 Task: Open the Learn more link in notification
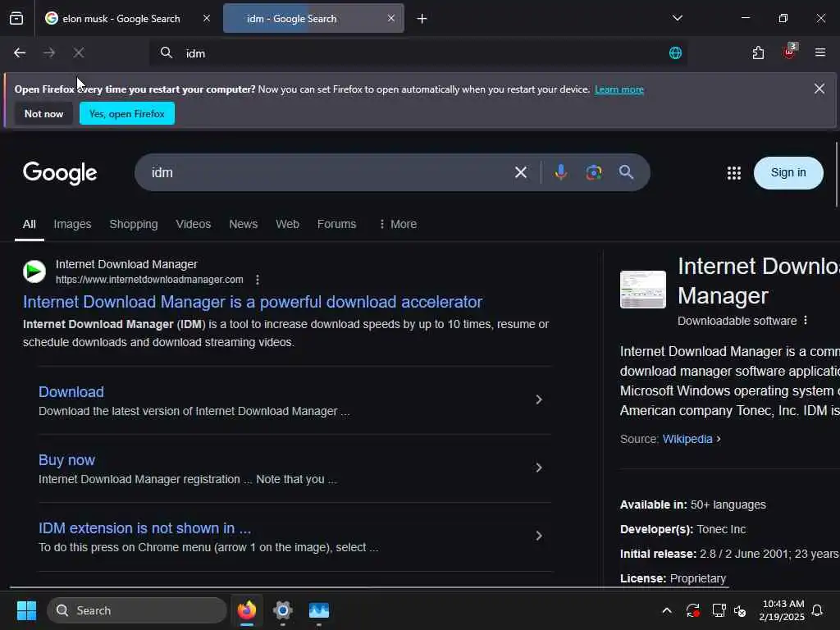click(x=619, y=89)
